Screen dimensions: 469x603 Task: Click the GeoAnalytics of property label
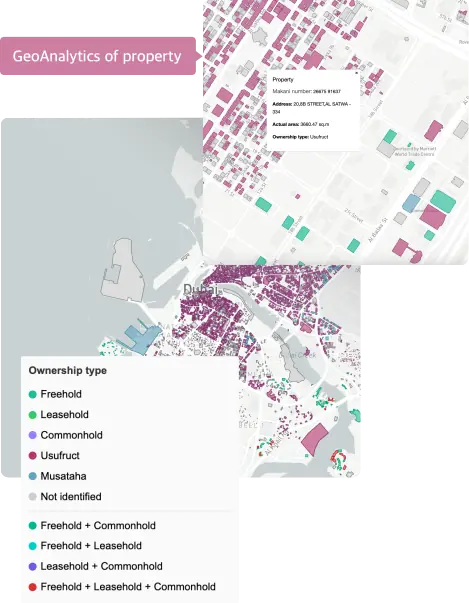tap(97, 56)
